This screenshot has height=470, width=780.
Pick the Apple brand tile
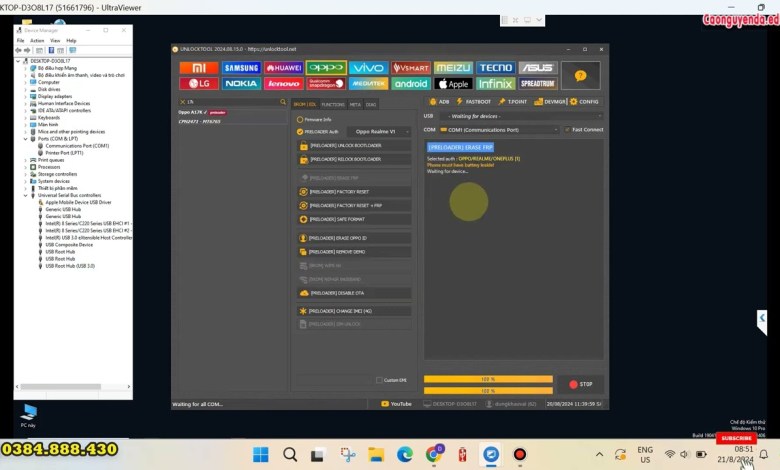[x=453, y=84]
